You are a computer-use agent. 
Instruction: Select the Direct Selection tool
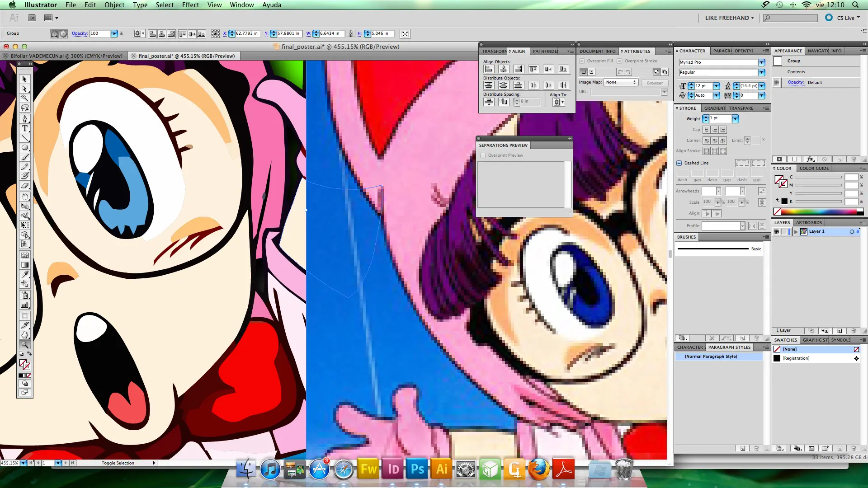pyautogui.click(x=25, y=89)
